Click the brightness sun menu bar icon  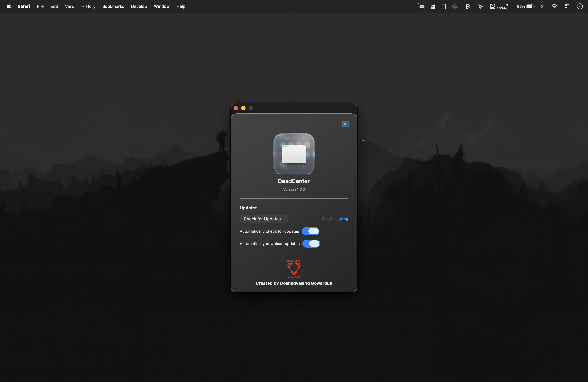tap(480, 6)
